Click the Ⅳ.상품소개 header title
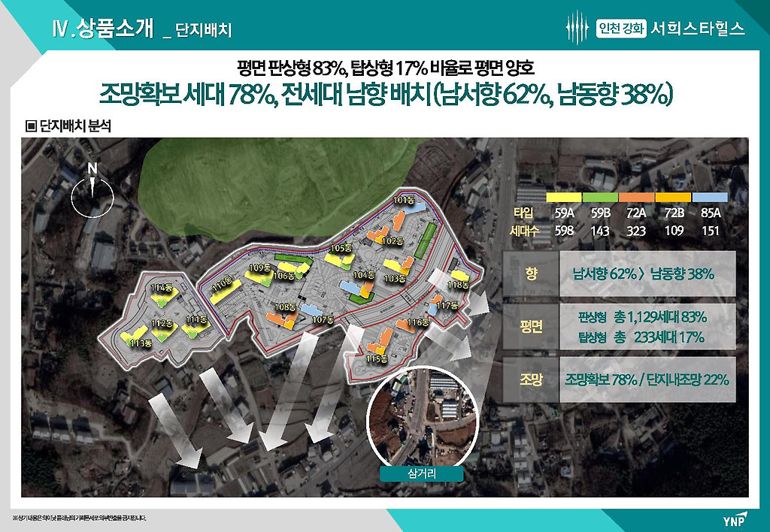This screenshot has height=532, width=770. pos(102,29)
